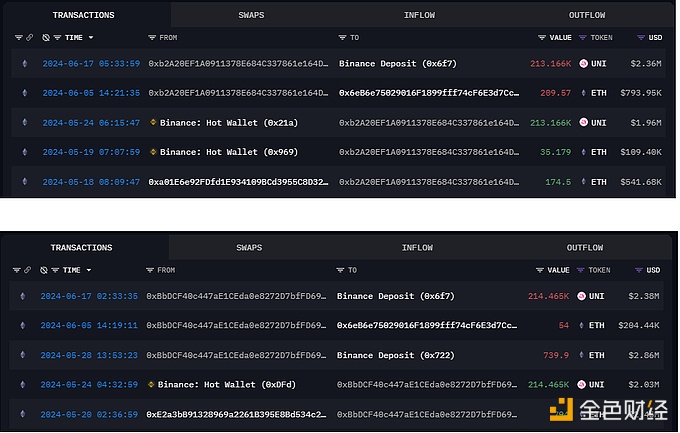
Task: Click the TO filter icon in the upper table
Action: pos(342,38)
